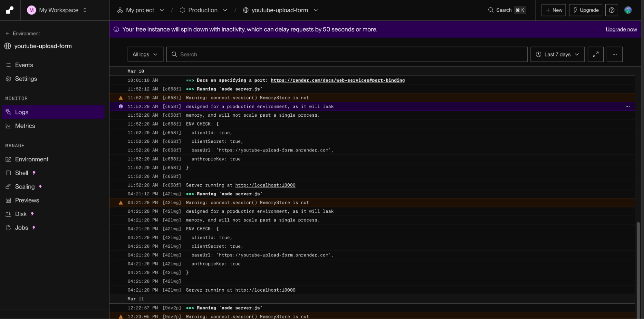Screen dimensions: 644x319
Task: Expand the Production environment switcher
Action: pos(203,10)
